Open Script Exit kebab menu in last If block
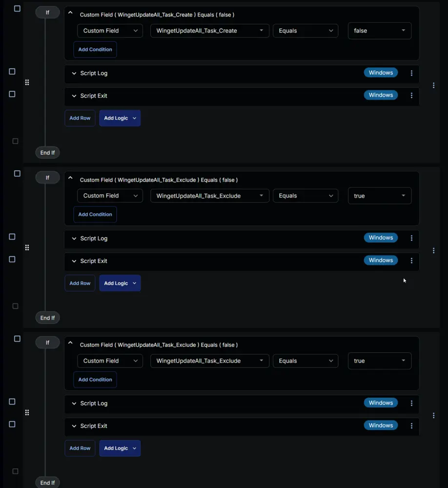Screen dimensions: 448x488 [411, 426]
